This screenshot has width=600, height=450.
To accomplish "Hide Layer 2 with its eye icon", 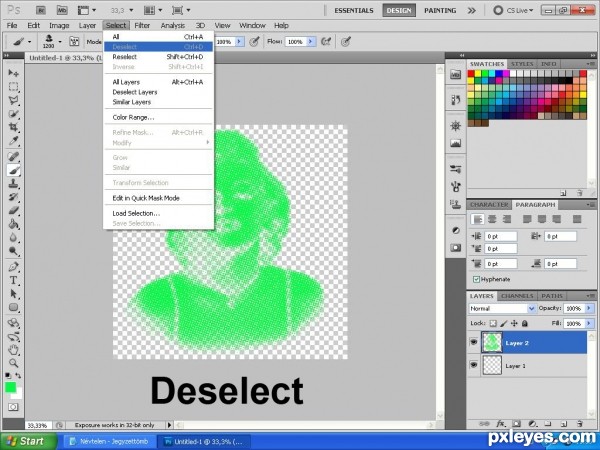I will [x=474, y=342].
